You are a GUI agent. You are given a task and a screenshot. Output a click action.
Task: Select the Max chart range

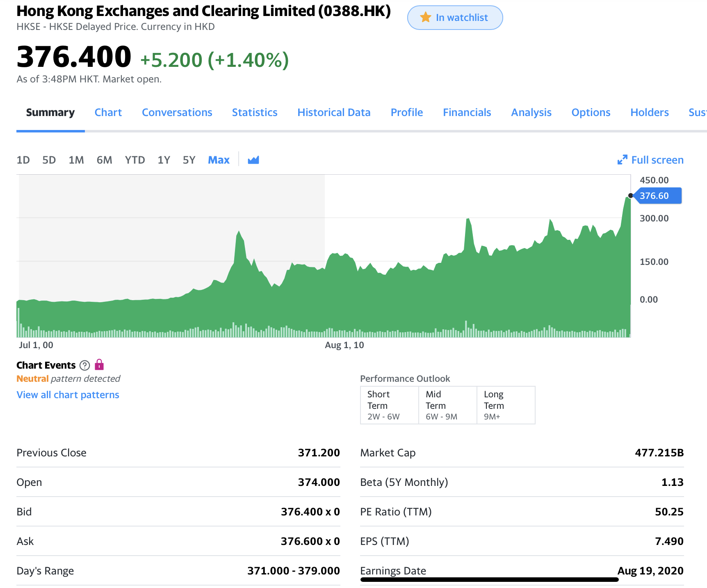(x=219, y=160)
